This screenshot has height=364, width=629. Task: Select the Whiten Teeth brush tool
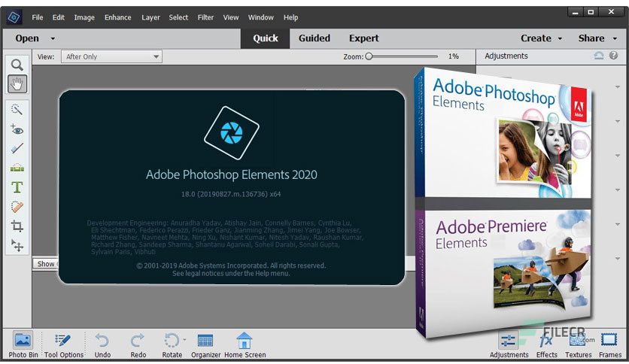pos(17,148)
